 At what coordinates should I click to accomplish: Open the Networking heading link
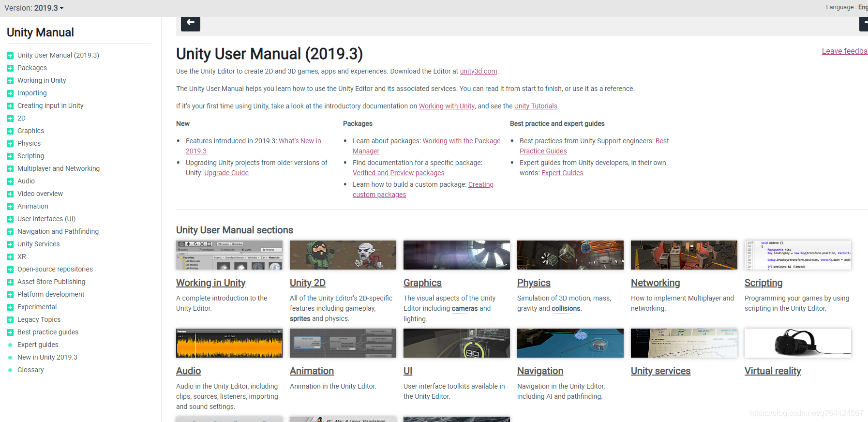click(655, 283)
